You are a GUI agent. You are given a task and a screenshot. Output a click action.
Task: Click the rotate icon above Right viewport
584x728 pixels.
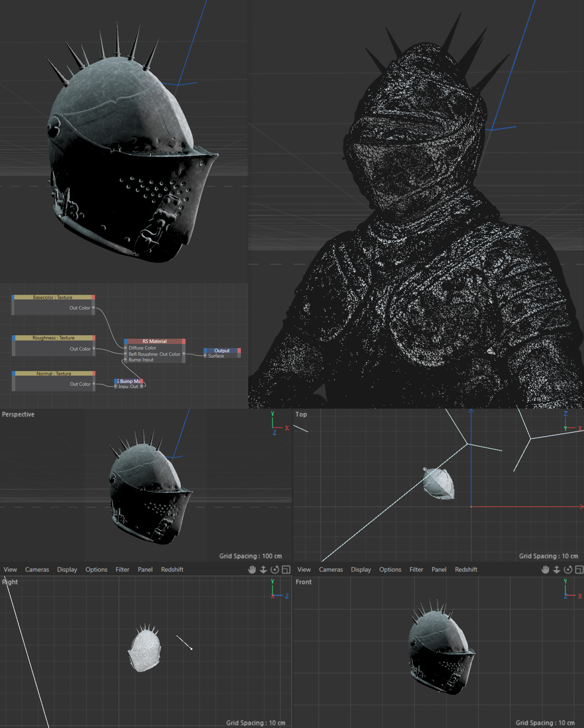[275, 570]
